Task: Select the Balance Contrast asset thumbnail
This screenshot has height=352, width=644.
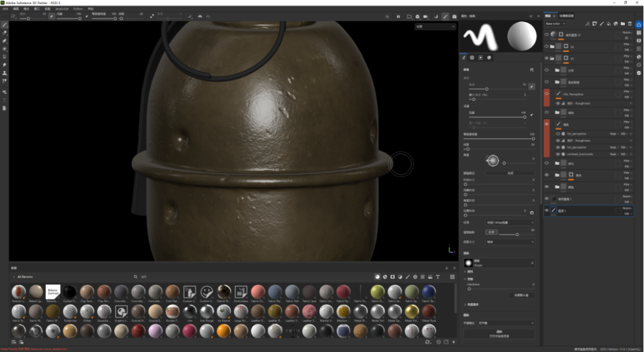Action: point(52,292)
